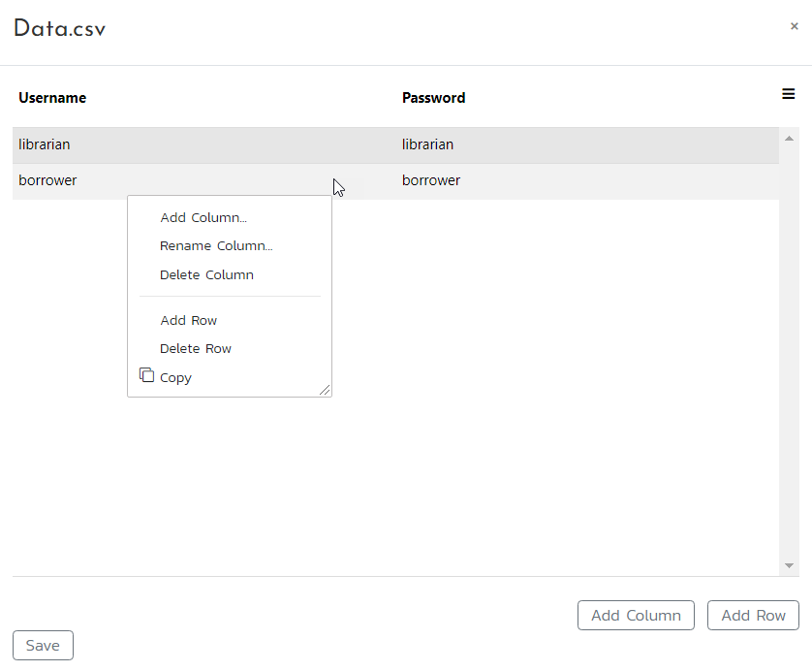Select Delete Column in context menu
The image size is (812, 671).
(x=206, y=275)
